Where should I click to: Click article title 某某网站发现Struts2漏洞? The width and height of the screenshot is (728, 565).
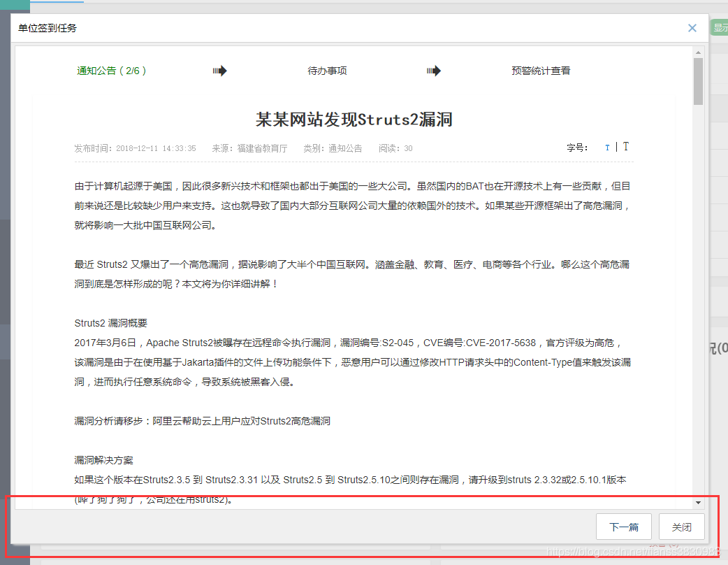(x=354, y=120)
